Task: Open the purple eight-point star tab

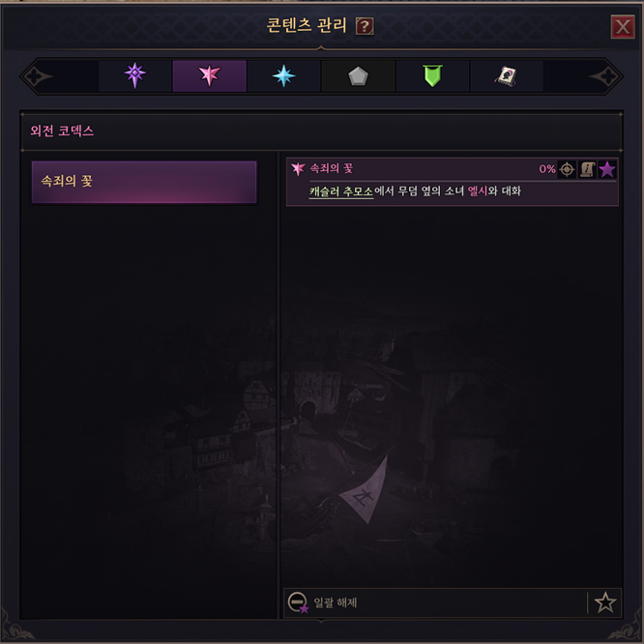Action: click(134, 76)
